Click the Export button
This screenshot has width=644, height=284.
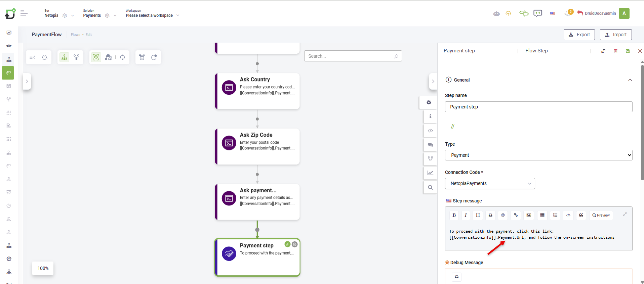[579, 35]
